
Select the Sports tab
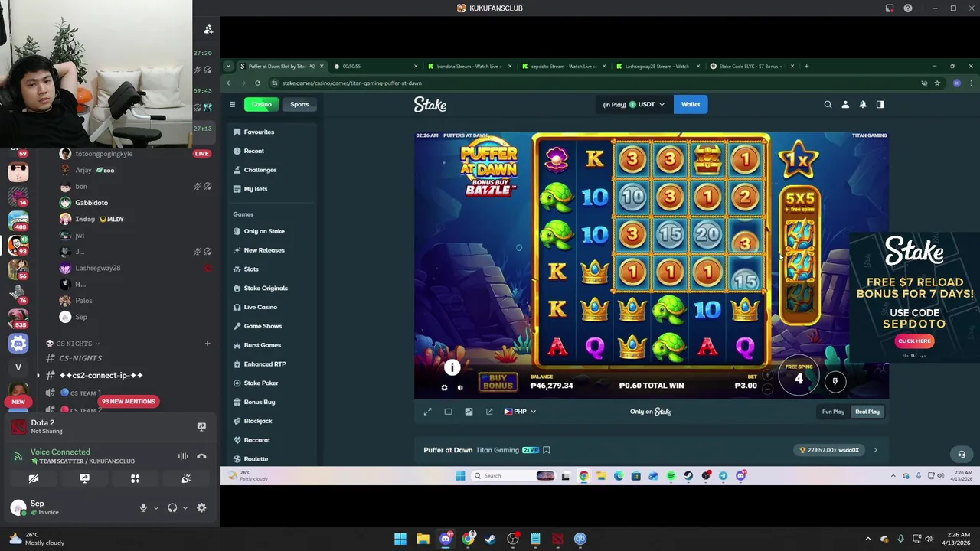[x=299, y=104]
